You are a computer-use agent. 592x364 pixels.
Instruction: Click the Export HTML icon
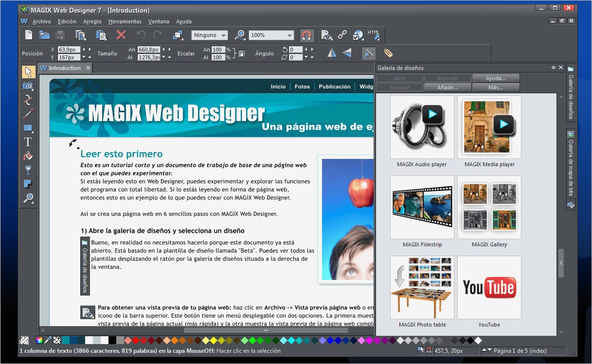tap(374, 35)
